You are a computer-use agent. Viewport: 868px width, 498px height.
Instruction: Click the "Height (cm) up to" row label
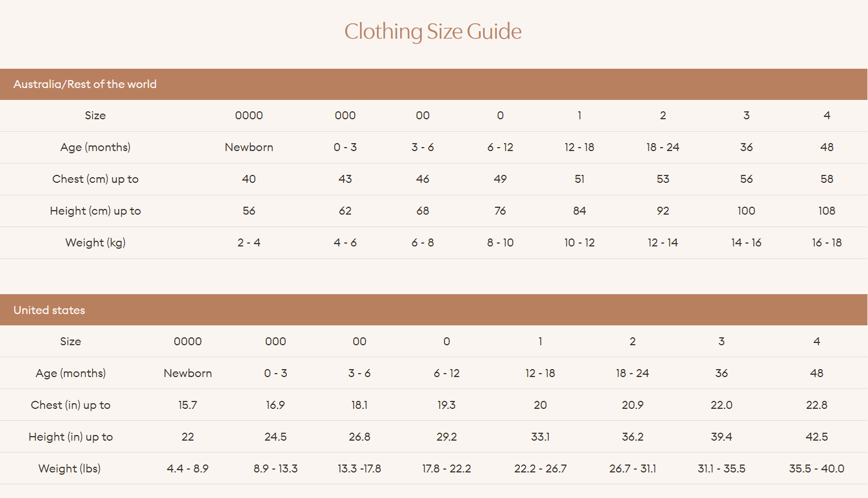(95, 211)
